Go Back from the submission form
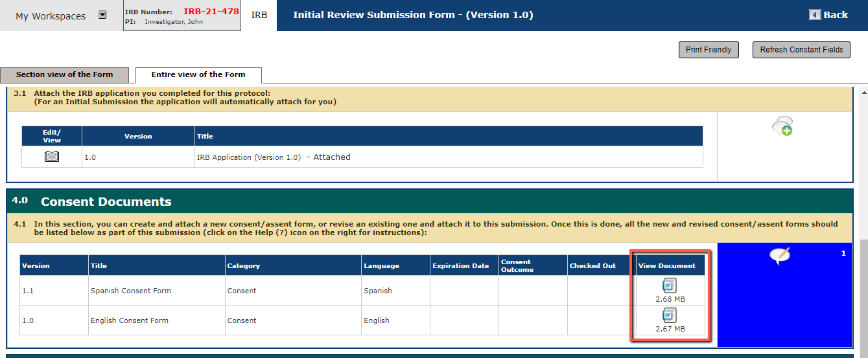The image size is (868, 358). (x=828, y=15)
